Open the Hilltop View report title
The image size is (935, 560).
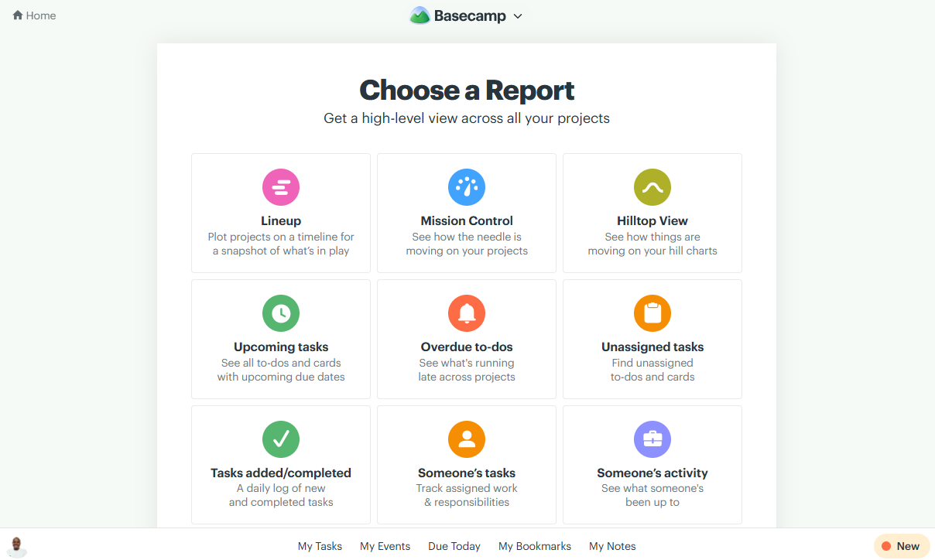point(652,221)
